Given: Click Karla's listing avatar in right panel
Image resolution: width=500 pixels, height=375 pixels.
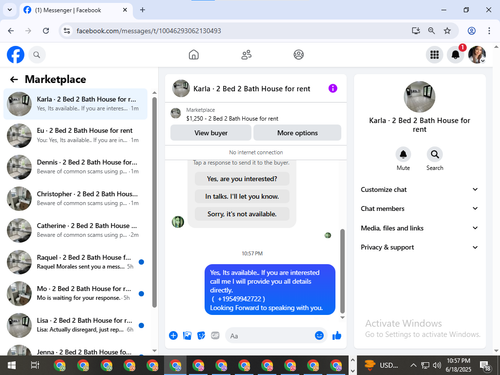Looking at the screenshot, I should (419, 97).
